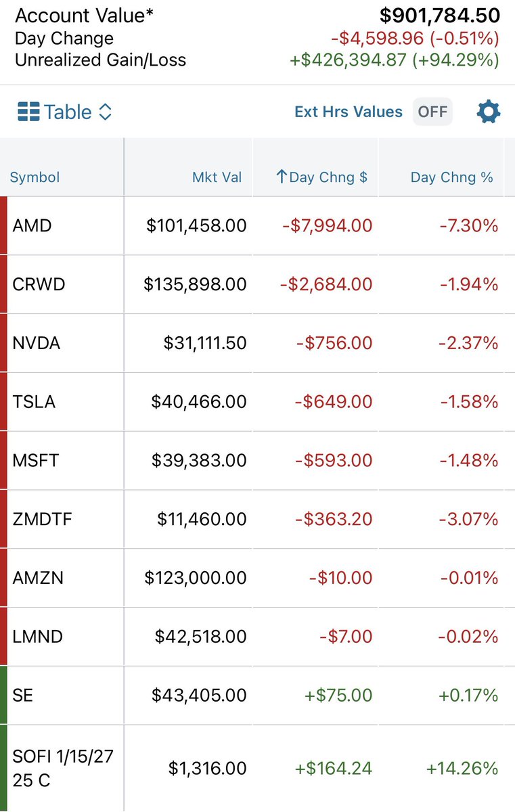
Task: Open the settings gear icon
Action: click(489, 112)
